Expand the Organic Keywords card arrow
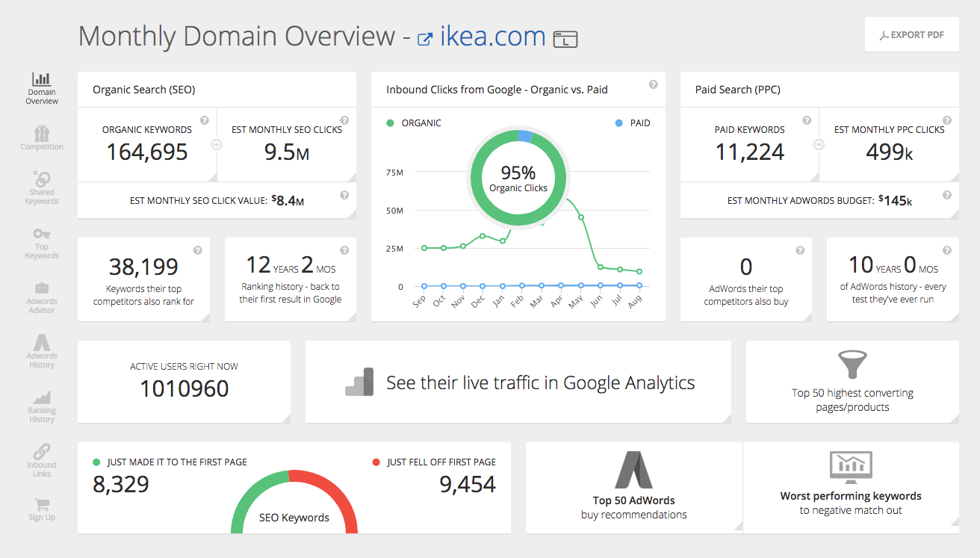The image size is (980, 558). point(216,145)
